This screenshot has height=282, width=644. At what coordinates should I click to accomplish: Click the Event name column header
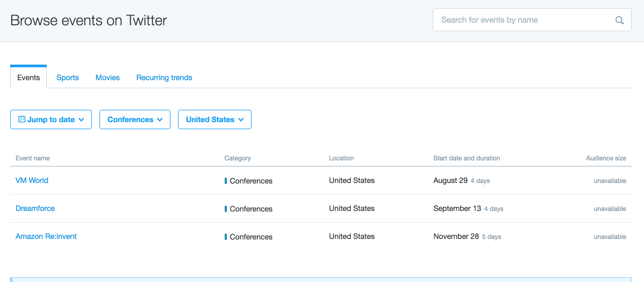click(x=32, y=158)
